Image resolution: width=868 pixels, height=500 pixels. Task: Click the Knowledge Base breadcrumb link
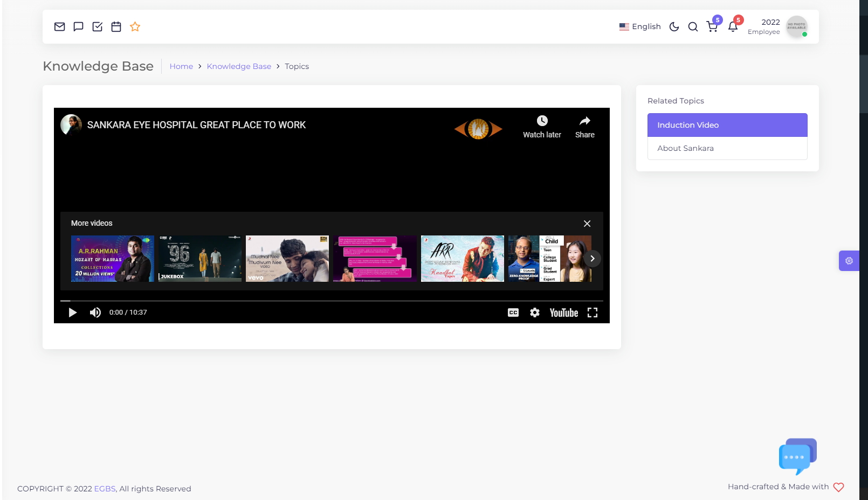(x=239, y=66)
